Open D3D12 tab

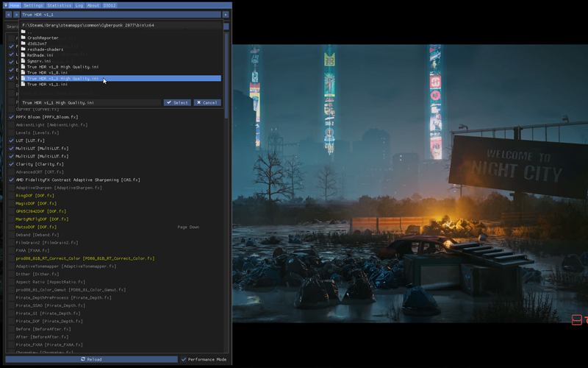coord(110,5)
